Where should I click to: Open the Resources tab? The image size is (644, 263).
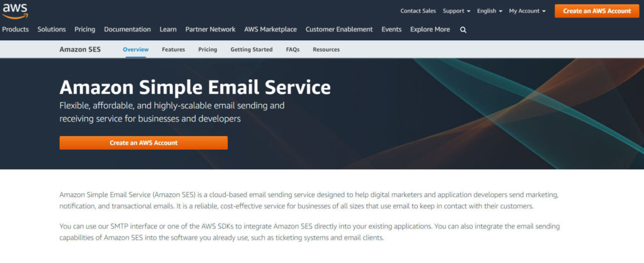click(x=326, y=49)
